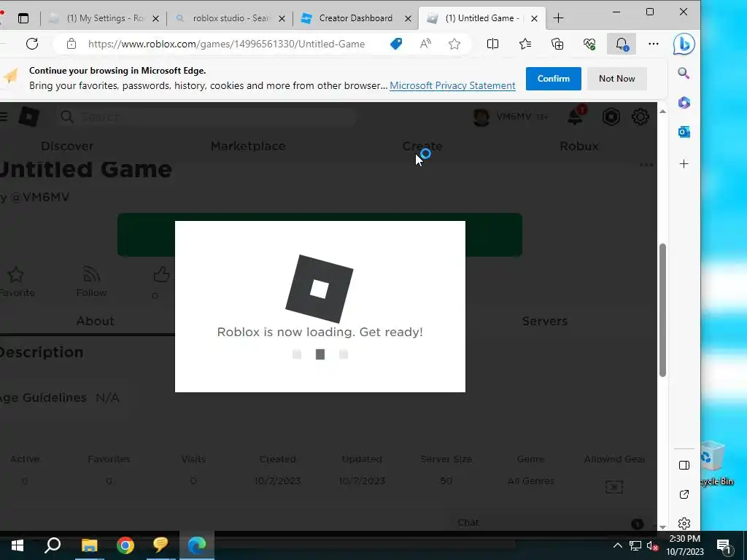
Task: Open a new browser tab
Action: [558, 18]
